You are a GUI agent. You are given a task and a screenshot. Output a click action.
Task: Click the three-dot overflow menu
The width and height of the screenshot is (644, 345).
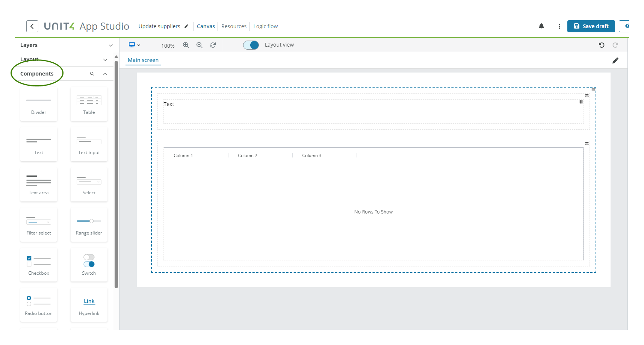(559, 26)
